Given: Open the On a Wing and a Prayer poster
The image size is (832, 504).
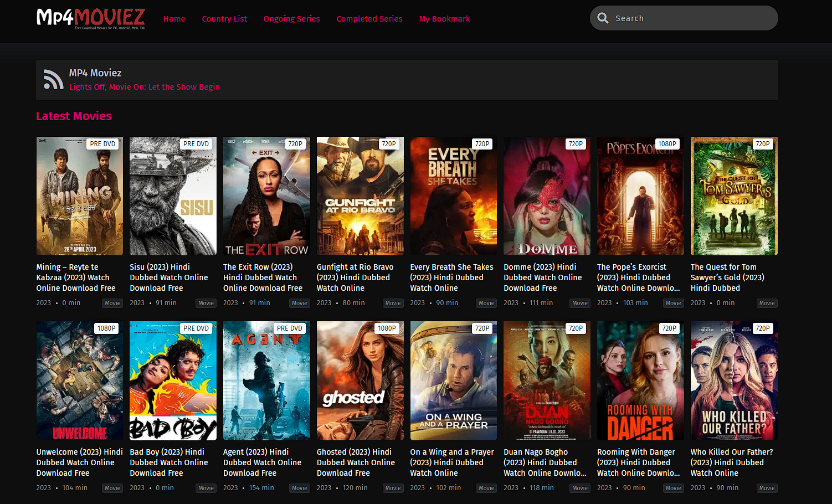Looking at the screenshot, I should click(x=454, y=381).
